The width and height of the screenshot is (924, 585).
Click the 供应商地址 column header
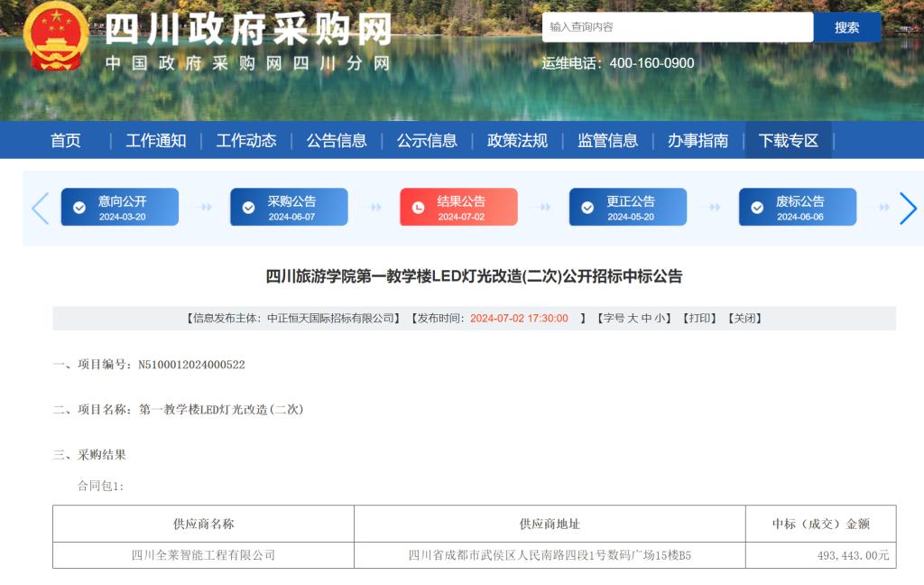click(x=550, y=524)
